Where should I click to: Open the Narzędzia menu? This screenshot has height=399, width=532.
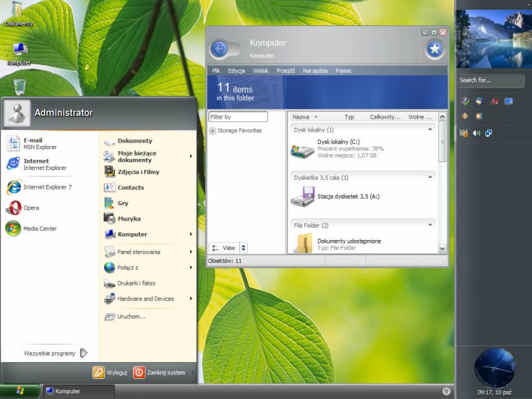[315, 71]
